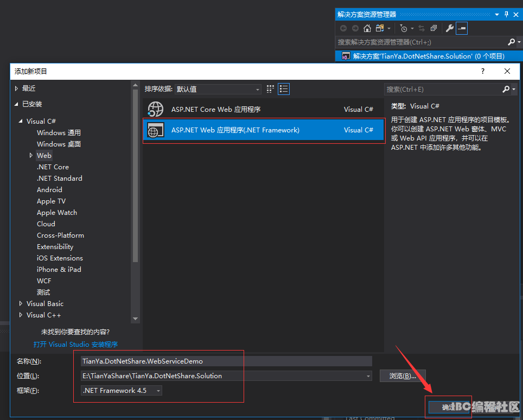Select solution 'TianYa.DotNetShare.Solution' in Solution Explorer
This screenshot has width=523, height=420.
click(x=429, y=56)
